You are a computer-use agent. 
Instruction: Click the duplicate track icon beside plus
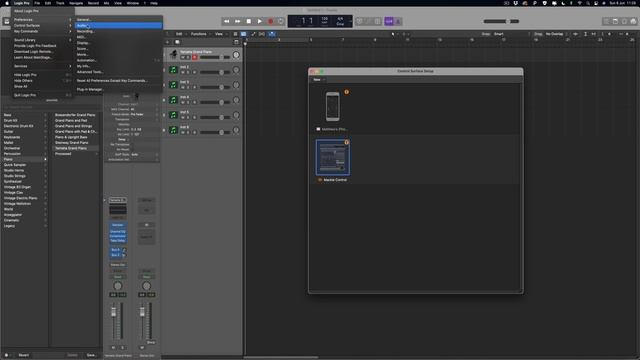tap(177, 42)
